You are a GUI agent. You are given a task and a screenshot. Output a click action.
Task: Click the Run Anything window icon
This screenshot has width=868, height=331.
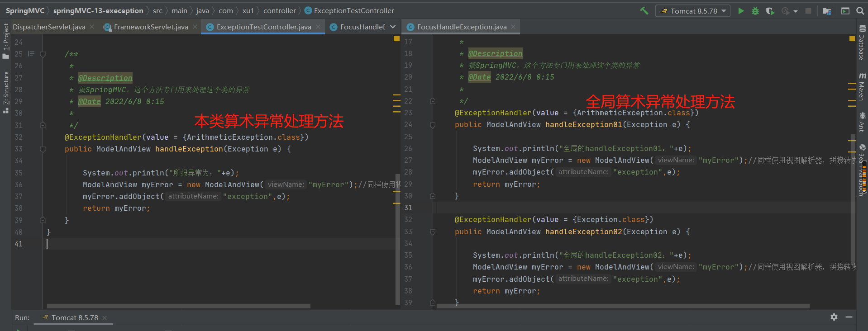point(845,11)
